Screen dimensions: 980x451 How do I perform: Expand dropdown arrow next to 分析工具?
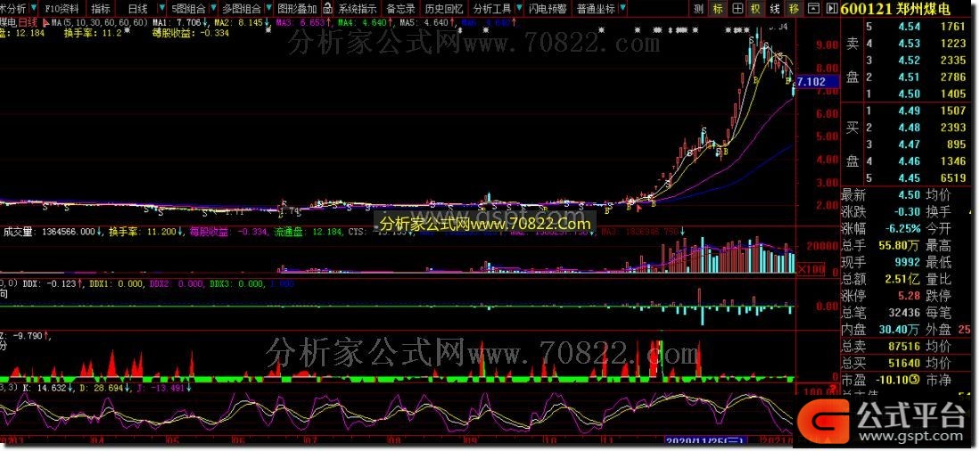click(x=519, y=8)
